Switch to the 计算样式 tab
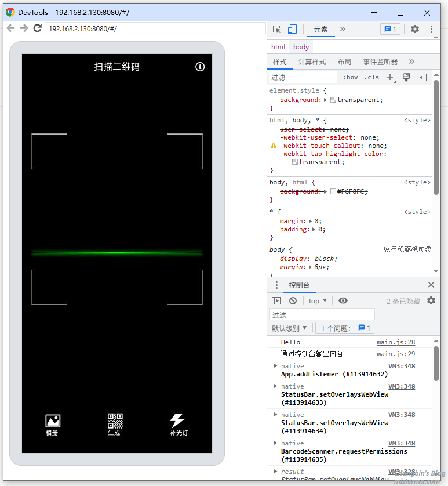This screenshot has width=448, height=486. click(312, 61)
